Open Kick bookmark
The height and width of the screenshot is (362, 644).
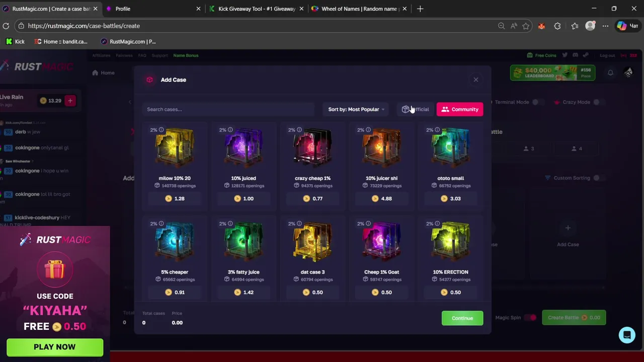[16, 42]
